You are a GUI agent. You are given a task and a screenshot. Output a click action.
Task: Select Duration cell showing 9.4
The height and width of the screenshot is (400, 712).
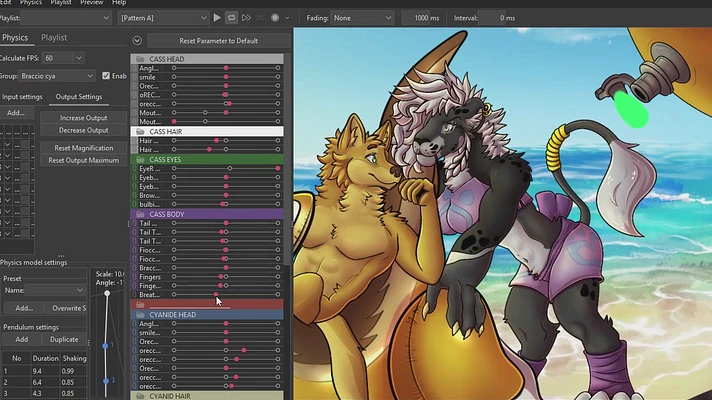[45, 371]
